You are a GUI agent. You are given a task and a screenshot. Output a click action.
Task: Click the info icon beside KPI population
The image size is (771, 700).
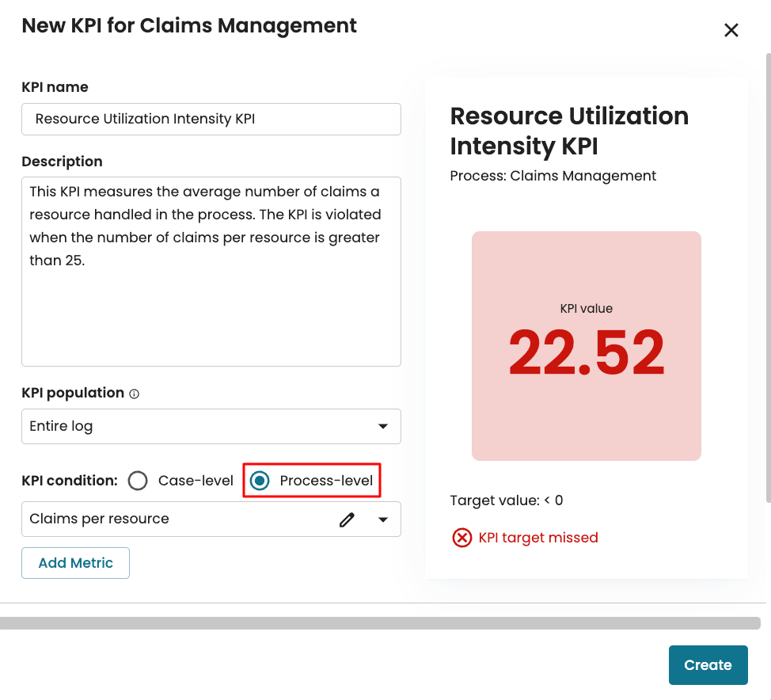point(134,394)
